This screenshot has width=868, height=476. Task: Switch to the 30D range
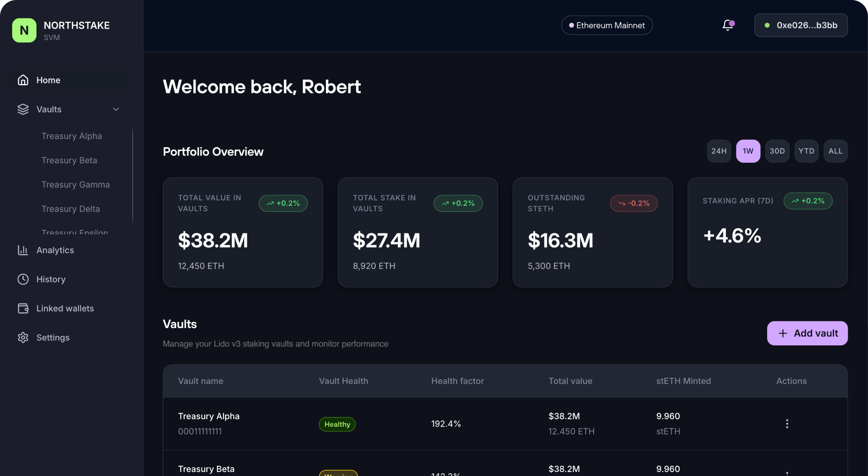click(777, 151)
